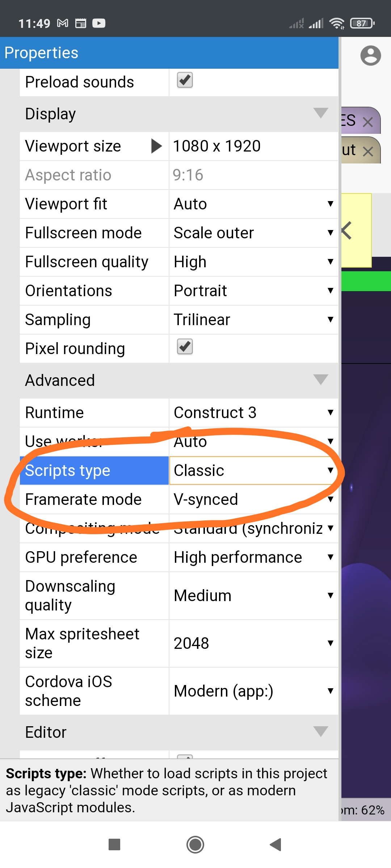This screenshot has width=391, height=868.
Task: Tap the Android recent apps square button
Action: (114, 845)
